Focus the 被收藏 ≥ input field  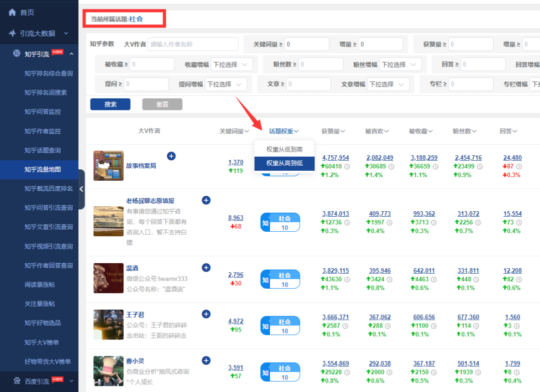152,64
